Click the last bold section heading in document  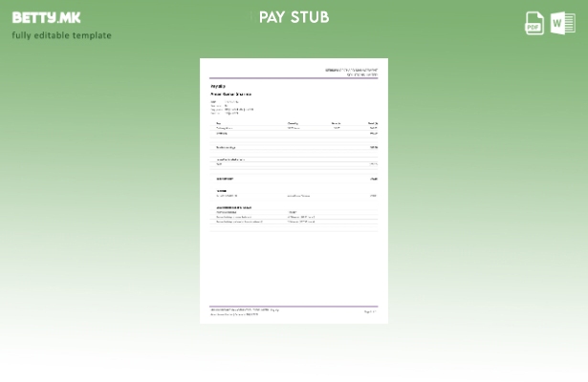tap(233, 207)
